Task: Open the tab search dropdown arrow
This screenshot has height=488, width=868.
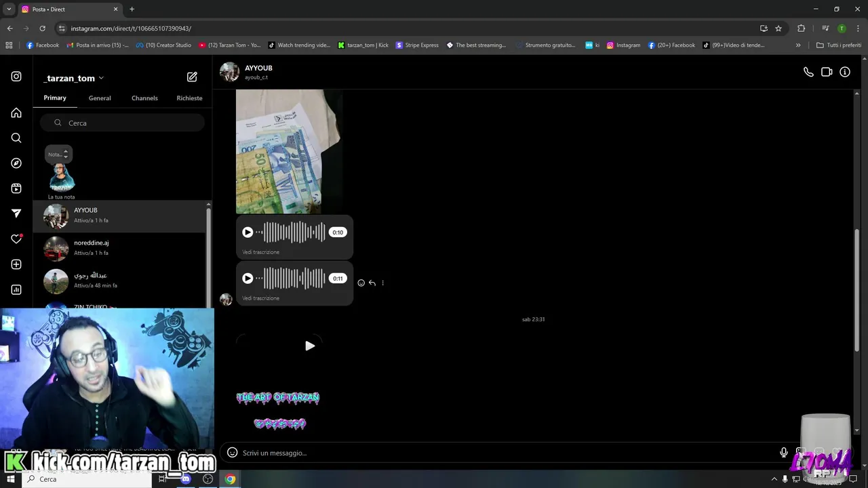Action: tap(9, 9)
